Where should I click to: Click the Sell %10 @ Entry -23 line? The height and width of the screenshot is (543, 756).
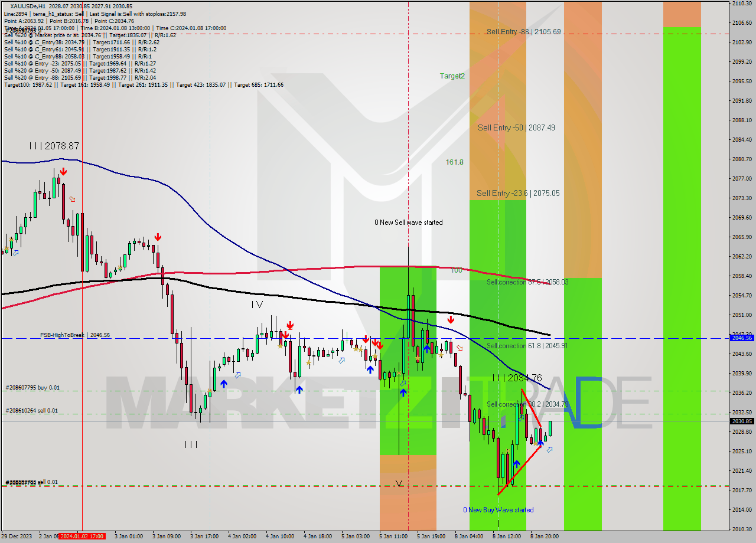click(80, 63)
